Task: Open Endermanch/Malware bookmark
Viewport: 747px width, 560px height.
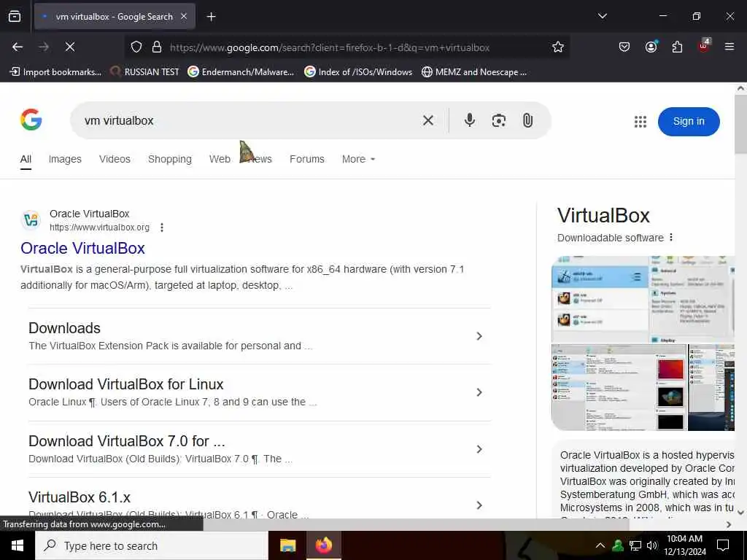Action: pos(241,72)
